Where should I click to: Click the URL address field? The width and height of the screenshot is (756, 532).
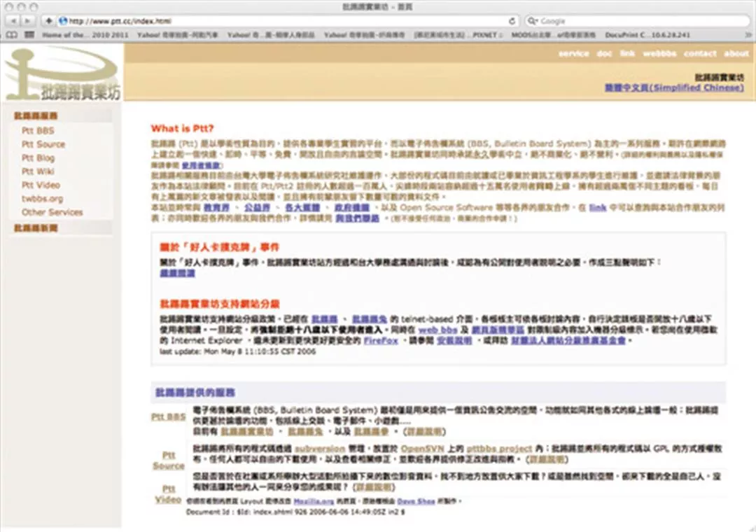pos(280,21)
